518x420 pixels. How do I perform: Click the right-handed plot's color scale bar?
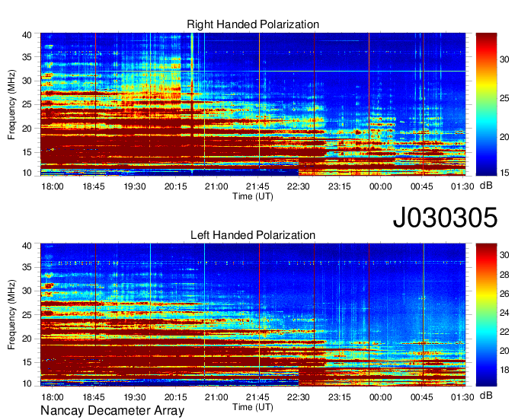click(486, 104)
